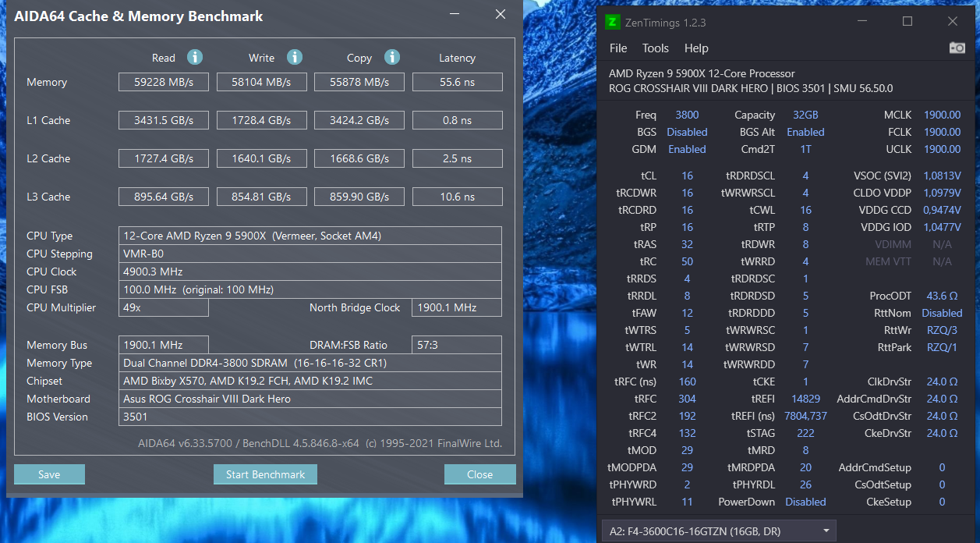
Task: Take a screenshot using the ZenTimings camera icon
Action: (957, 48)
